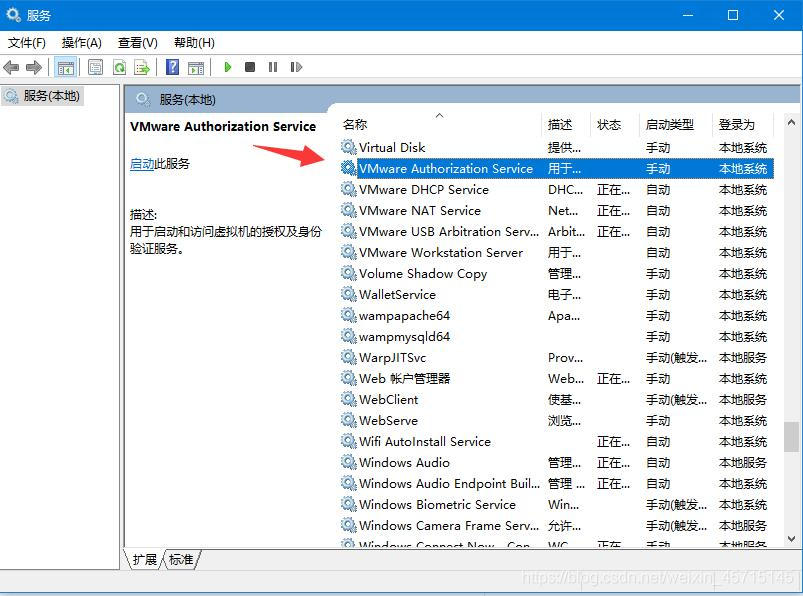Click the Back arrow toolbar icon
This screenshot has height=596, width=803.
[x=11, y=67]
